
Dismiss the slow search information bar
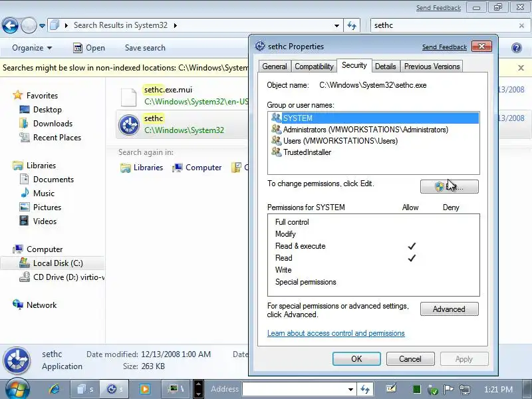(521, 68)
